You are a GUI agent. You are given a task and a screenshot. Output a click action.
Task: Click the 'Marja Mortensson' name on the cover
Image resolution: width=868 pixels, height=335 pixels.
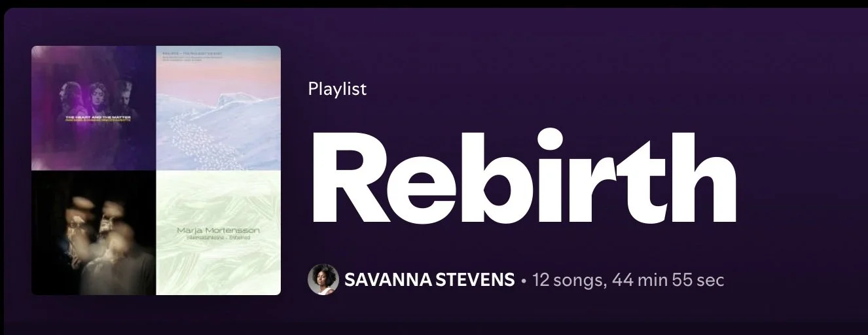(x=218, y=231)
